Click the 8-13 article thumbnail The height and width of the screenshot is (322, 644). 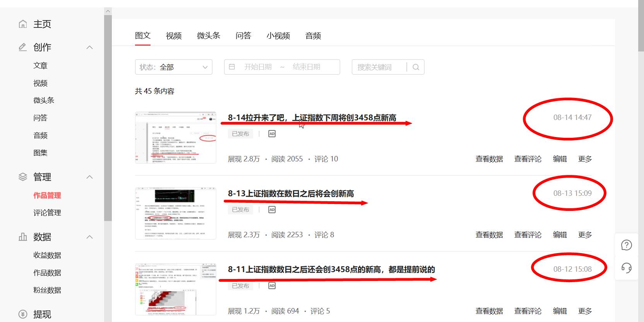(176, 213)
